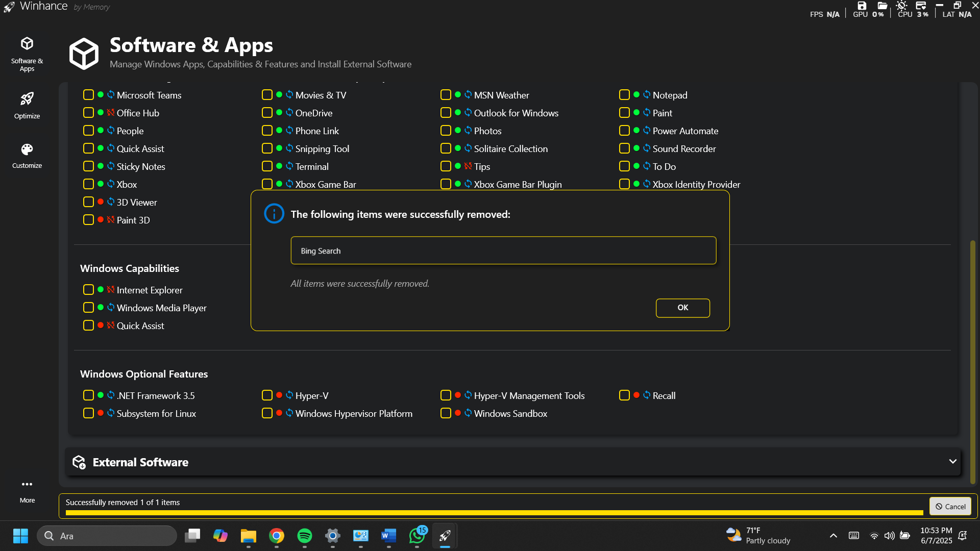This screenshot has width=980, height=551.
Task: Select the Subsystem for Linux checkbox
Action: (x=88, y=413)
